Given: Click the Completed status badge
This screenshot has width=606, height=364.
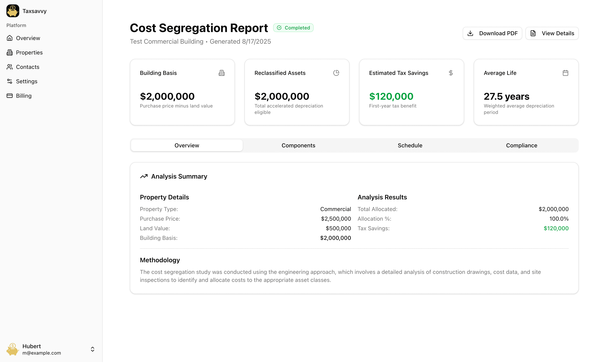Looking at the screenshot, I should click(293, 27).
